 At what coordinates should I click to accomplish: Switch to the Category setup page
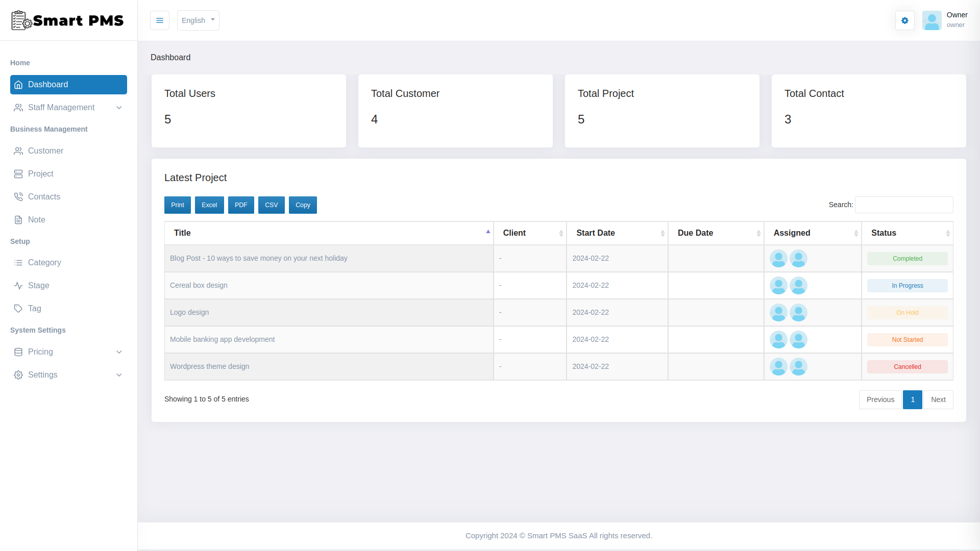click(18, 263)
